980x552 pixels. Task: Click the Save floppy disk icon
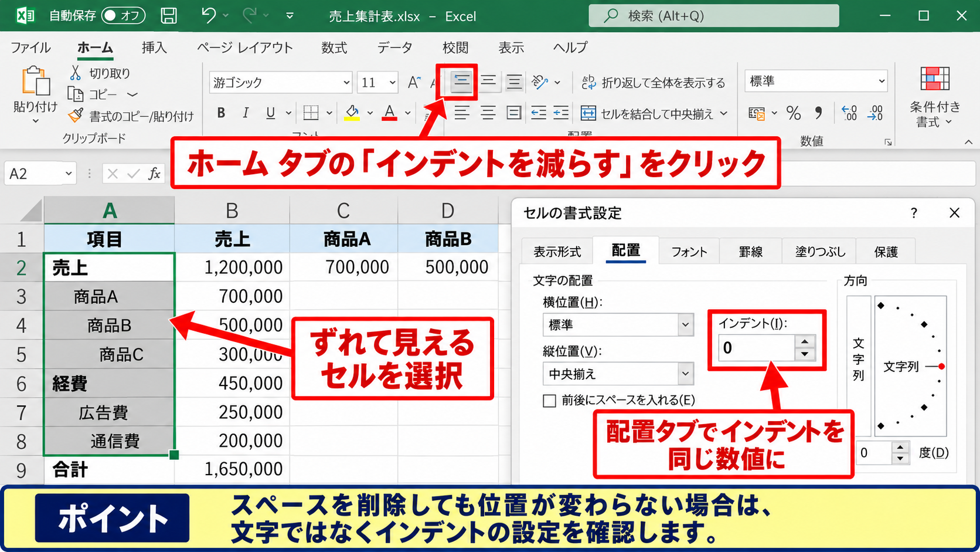pos(169,16)
